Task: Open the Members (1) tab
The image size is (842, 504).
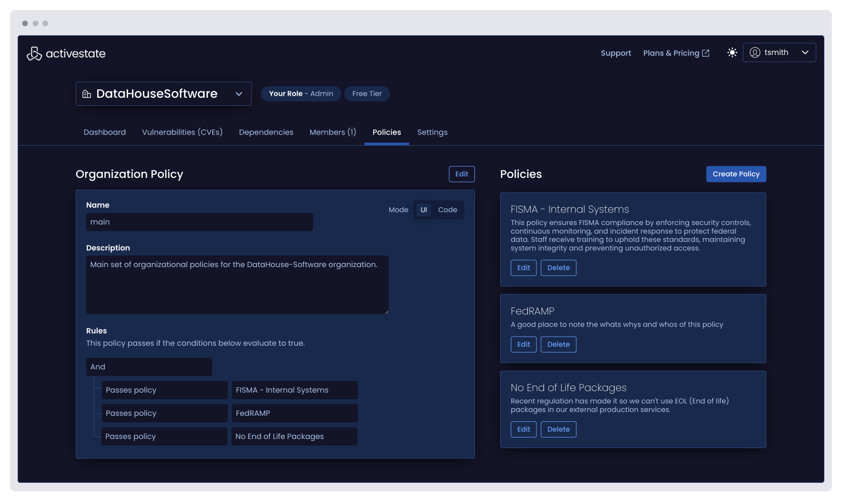Action: point(333,132)
